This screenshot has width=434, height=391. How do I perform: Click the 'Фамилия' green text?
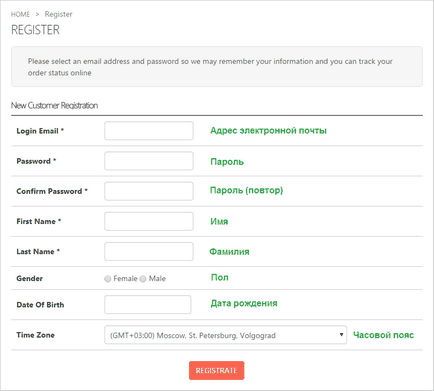pos(229,252)
